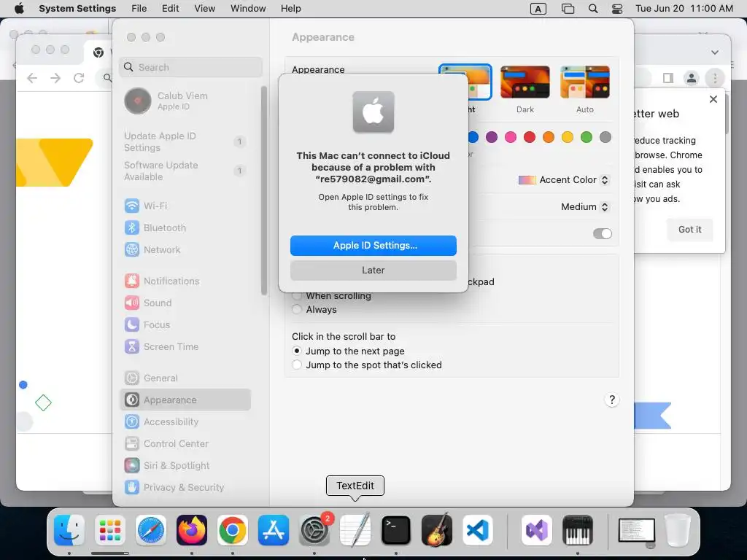Open purple Visual Studio Dock icon
This screenshot has height=560, width=747.
(x=537, y=530)
